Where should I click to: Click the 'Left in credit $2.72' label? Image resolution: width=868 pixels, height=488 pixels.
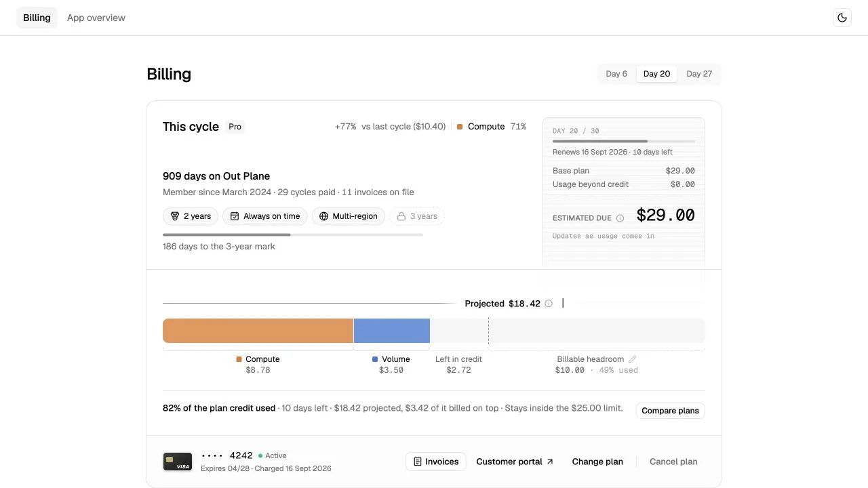458,365
